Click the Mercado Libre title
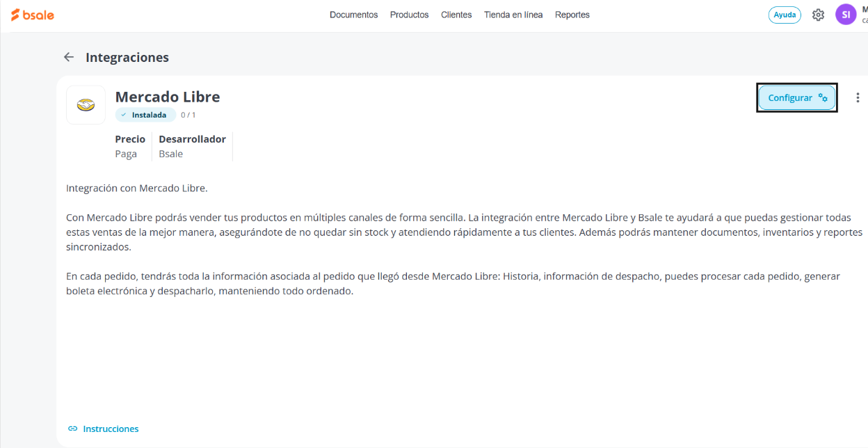The image size is (868, 448). tap(168, 97)
